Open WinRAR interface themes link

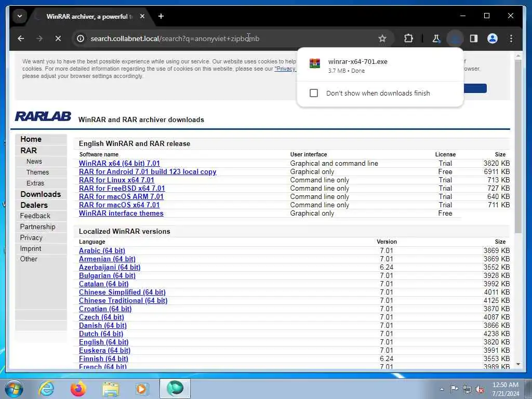click(121, 213)
